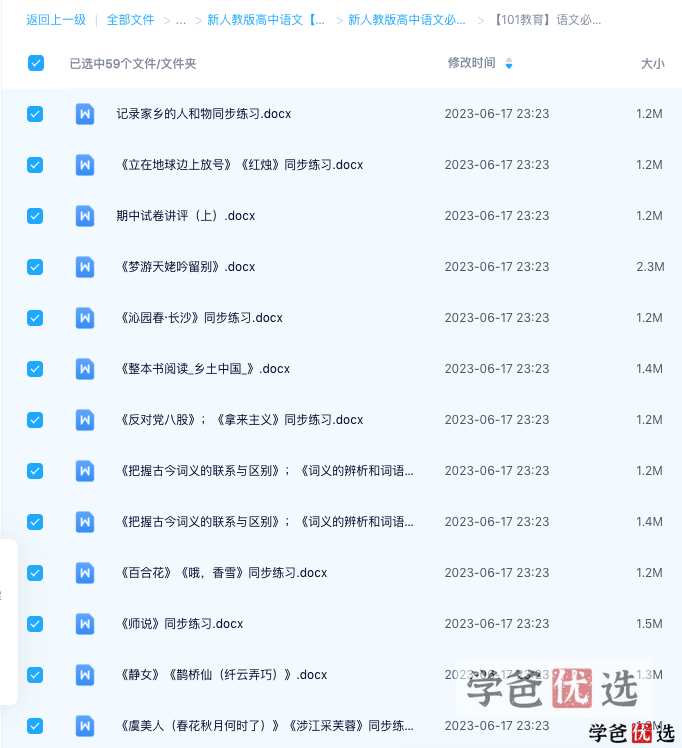This screenshot has height=748, width=682.
Task: Click current folder 【101教育】语文必... breadcrumb
Action: (547, 20)
